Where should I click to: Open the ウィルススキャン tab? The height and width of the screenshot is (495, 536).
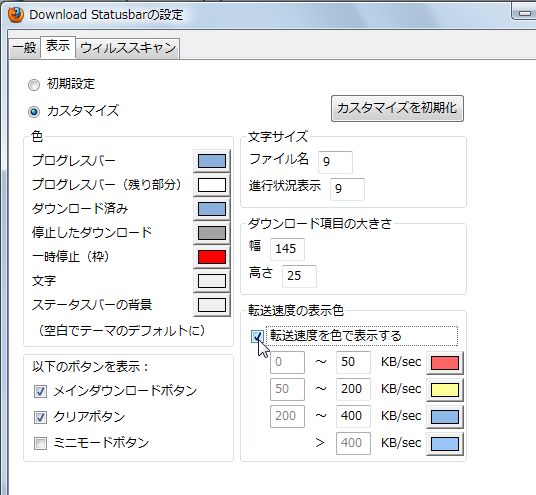tap(128, 49)
